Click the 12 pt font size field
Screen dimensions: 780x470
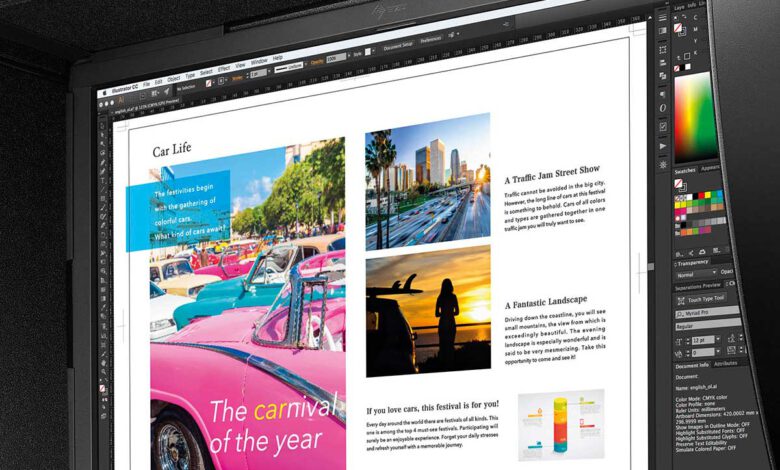(x=703, y=340)
